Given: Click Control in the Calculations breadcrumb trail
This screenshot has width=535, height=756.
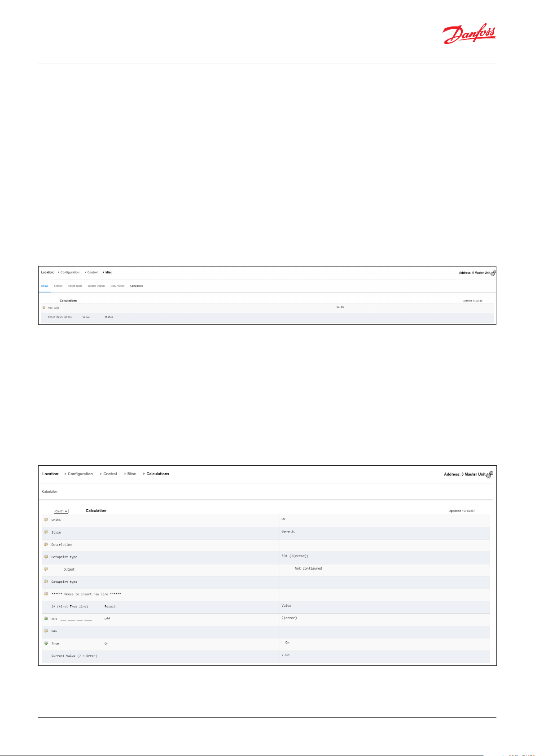Looking at the screenshot, I should (110, 474).
